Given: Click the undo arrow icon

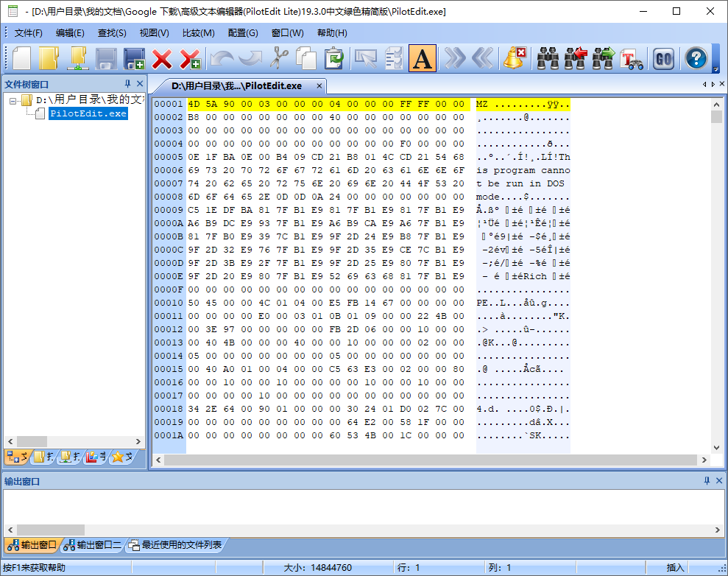Looking at the screenshot, I should pos(222,58).
